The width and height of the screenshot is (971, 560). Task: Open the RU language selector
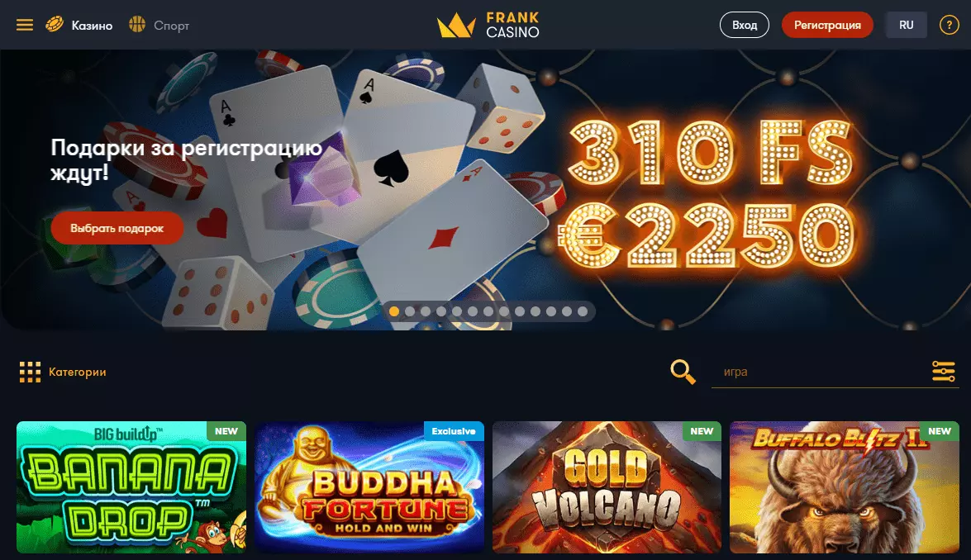coord(906,26)
